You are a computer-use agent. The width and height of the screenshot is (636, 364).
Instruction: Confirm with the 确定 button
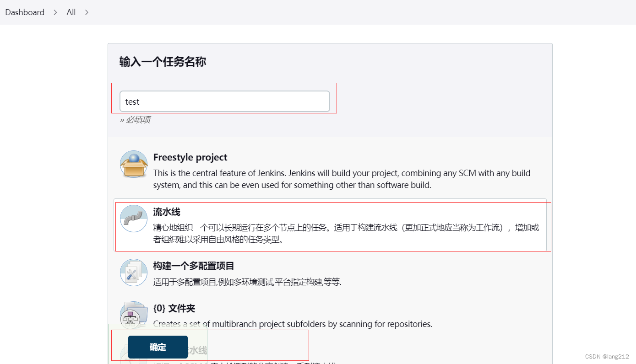click(x=158, y=347)
